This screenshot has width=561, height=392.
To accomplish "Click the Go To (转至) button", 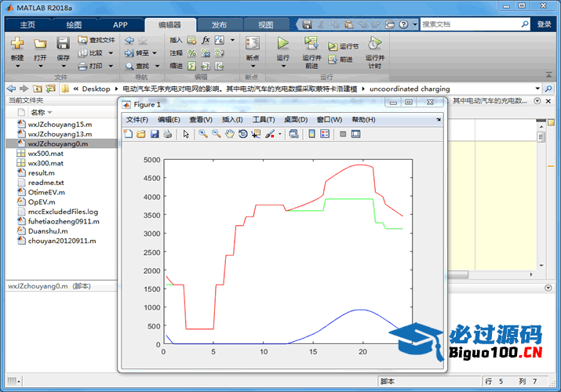I will pyautogui.click(x=137, y=53).
